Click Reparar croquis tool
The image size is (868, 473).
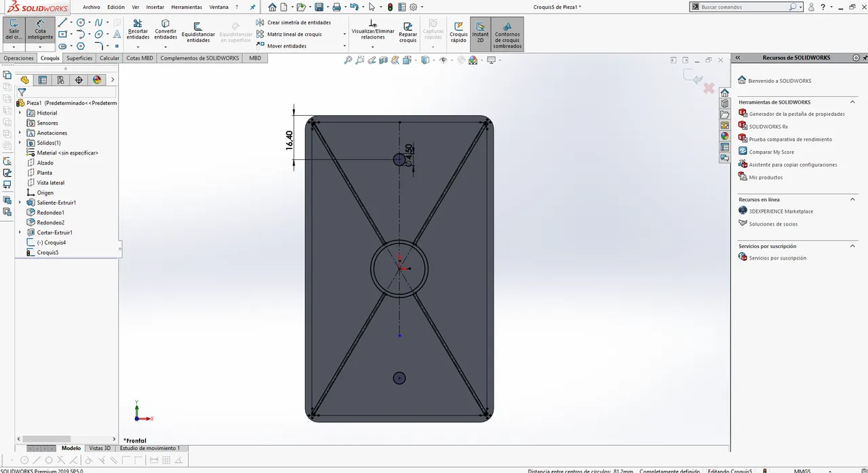click(x=408, y=31)
